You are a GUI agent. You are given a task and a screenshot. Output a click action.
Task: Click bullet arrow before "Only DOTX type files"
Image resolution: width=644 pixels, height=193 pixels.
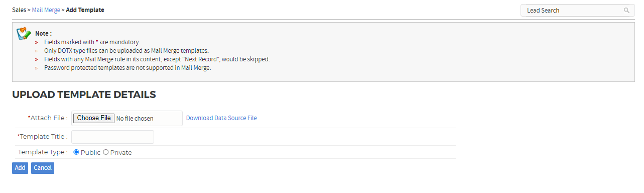(36, 51)
